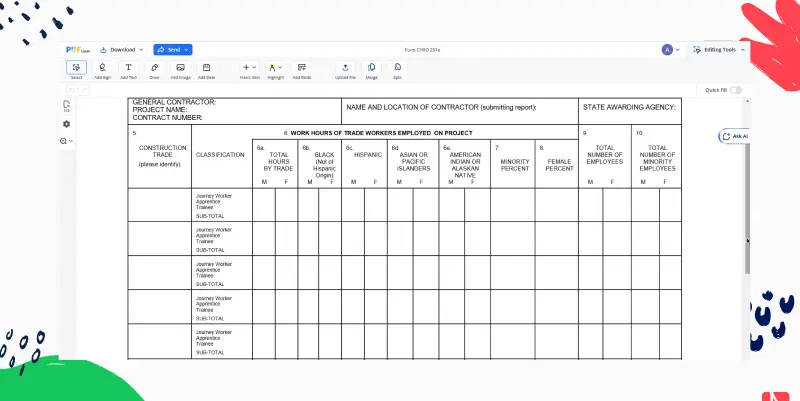This screenshot has height=401, width=800.
Task: Click the zoom magnifier in sidebar
Action: point(63,141)
